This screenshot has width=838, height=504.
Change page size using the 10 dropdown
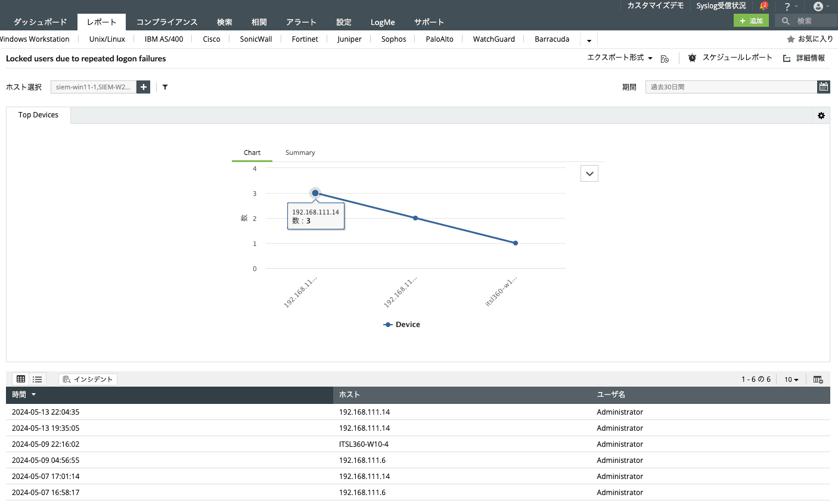(791, 379)
